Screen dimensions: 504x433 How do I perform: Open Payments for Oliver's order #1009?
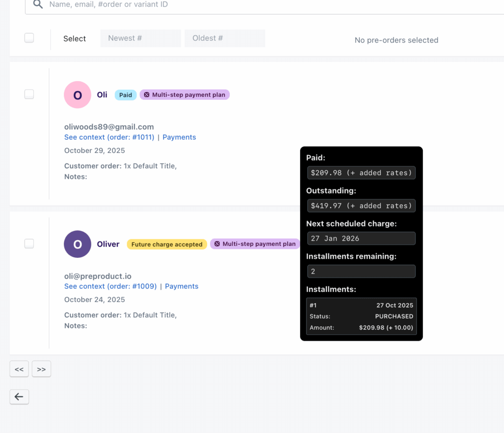[182, 286]
